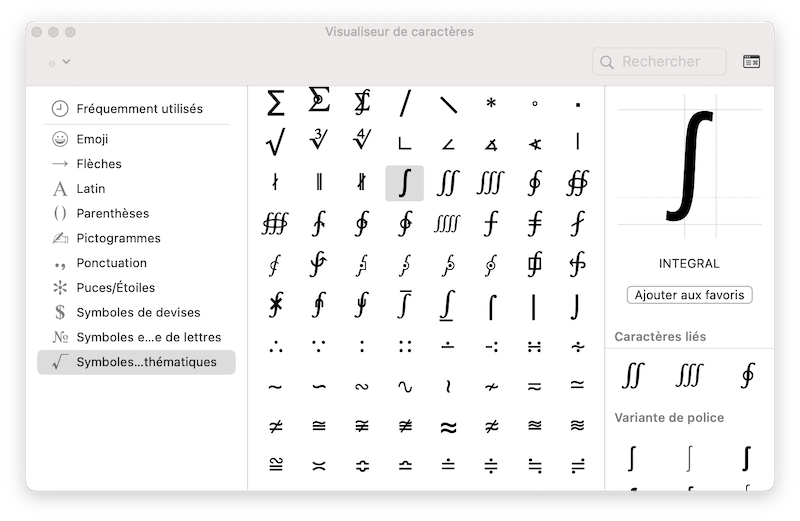Select the Symboles...thématiques category
This screenshot has width=800, height=521.
point(136,362)
